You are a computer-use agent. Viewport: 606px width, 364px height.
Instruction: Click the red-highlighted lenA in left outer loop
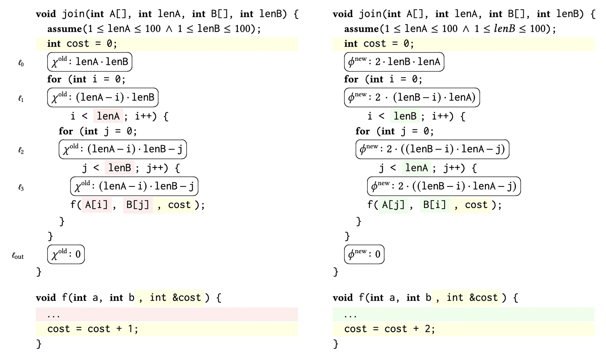coord(108,116)
